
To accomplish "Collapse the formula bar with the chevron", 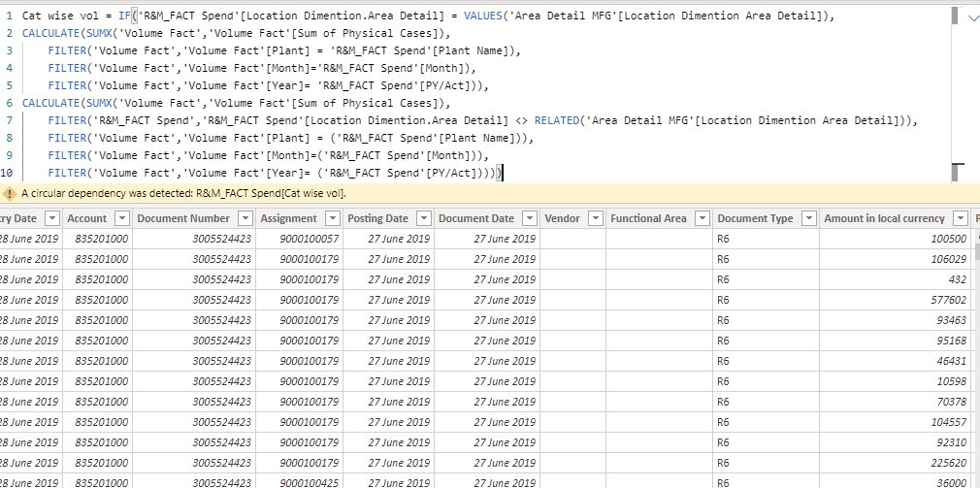I will pos(972,18).
